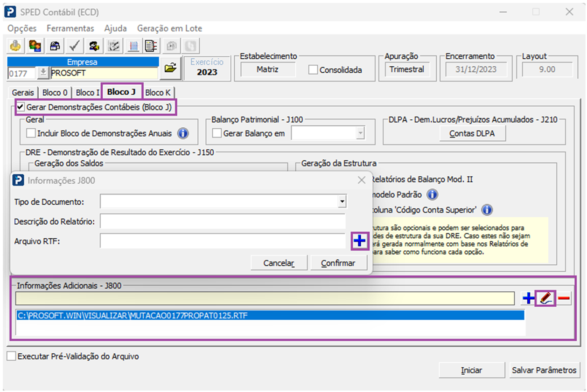
Task: Close the Informações J800 dialog
Action: point(362,180)
